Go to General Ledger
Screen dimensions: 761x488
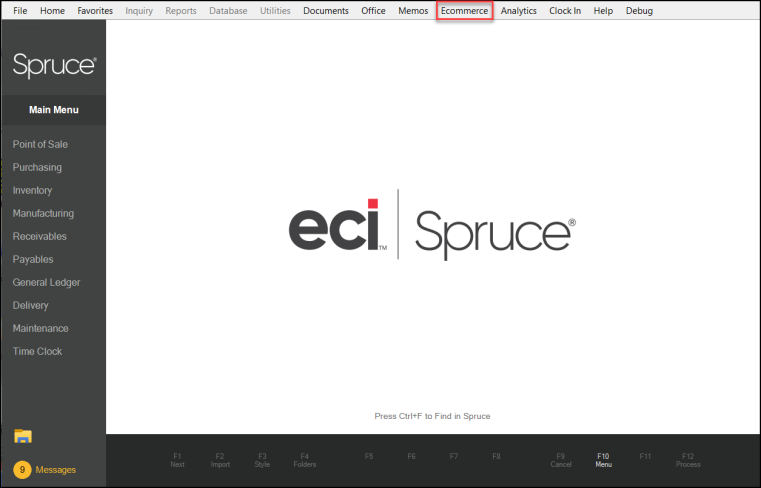(x=47, y=283)
